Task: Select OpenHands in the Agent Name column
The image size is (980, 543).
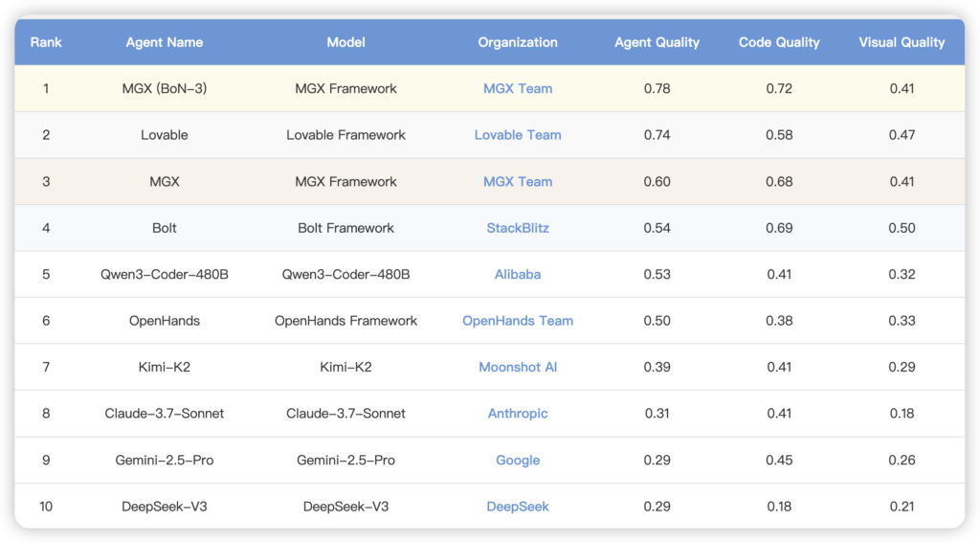Action: point(165,320)
